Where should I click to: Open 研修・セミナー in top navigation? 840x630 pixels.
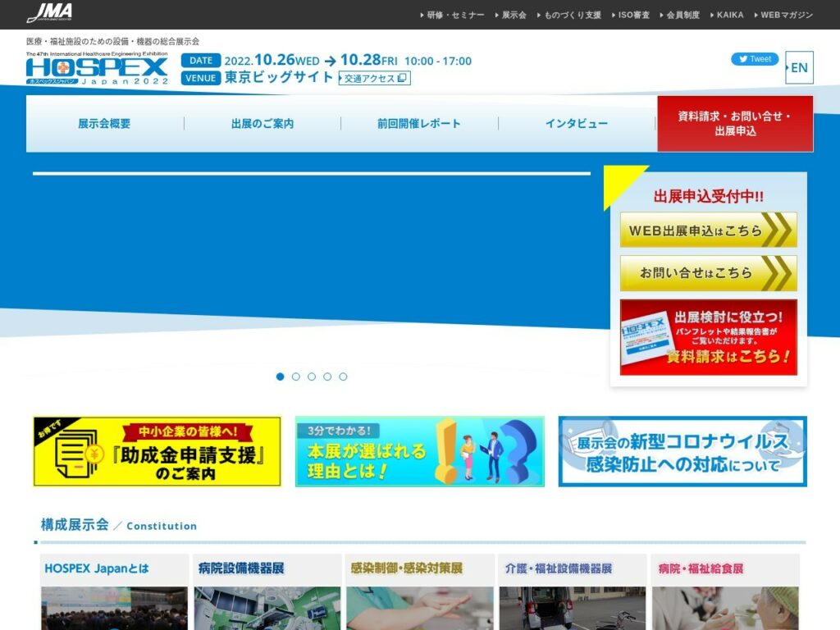pyautogui.click(x=453, y=15)
